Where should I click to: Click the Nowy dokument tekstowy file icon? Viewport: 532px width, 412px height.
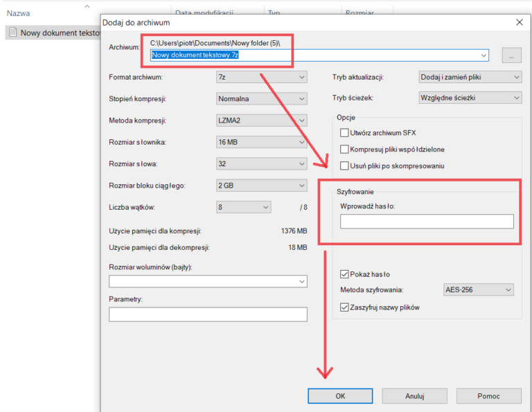12,33
